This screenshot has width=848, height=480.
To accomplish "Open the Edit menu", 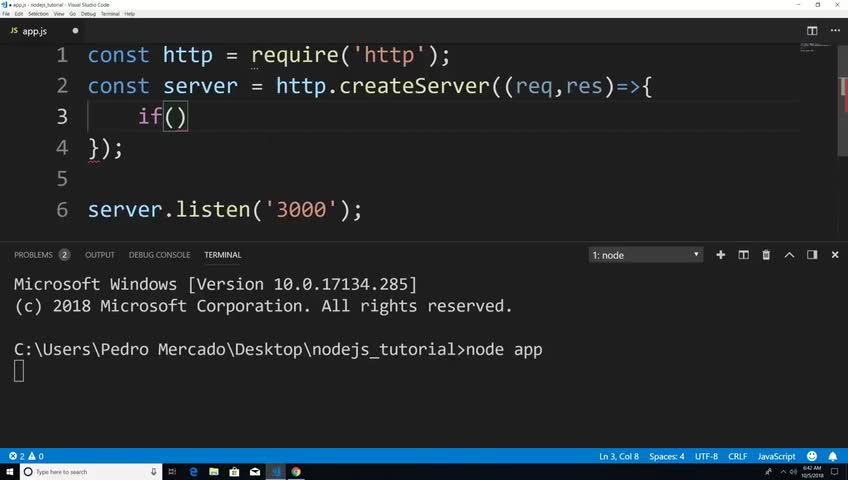I will click(19, 14).
